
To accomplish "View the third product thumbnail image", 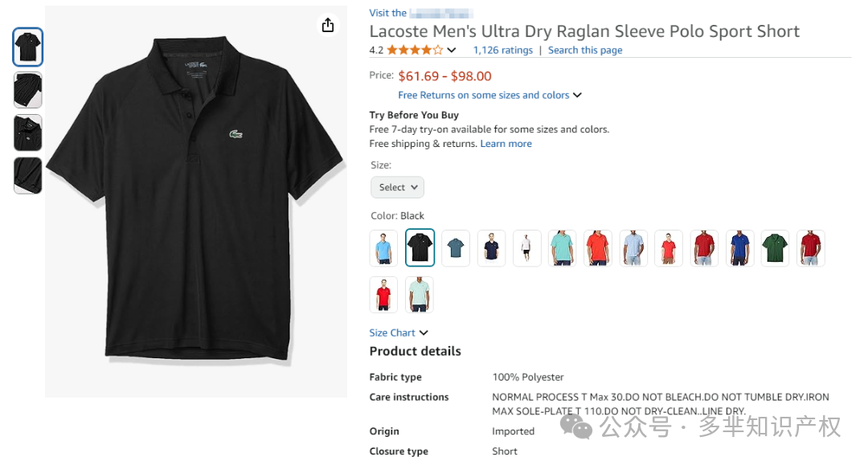I will 28,133.
